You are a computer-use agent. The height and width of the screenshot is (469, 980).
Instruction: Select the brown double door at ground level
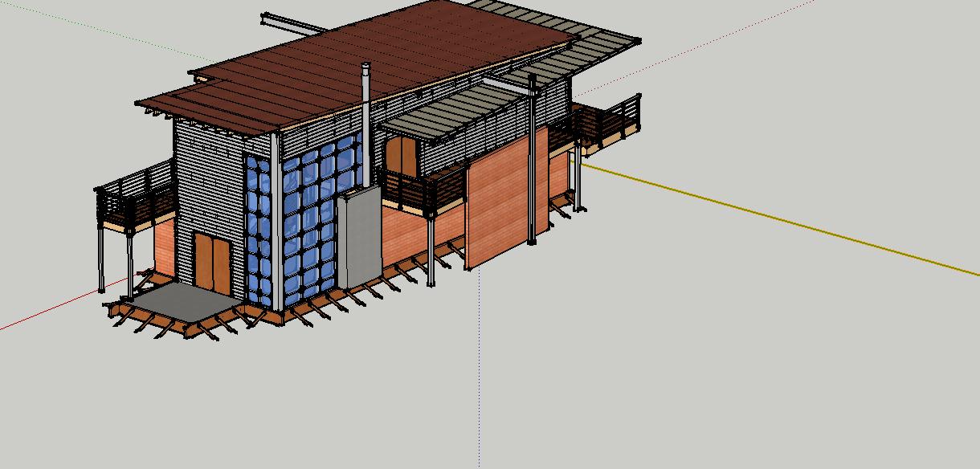[212, 264]
